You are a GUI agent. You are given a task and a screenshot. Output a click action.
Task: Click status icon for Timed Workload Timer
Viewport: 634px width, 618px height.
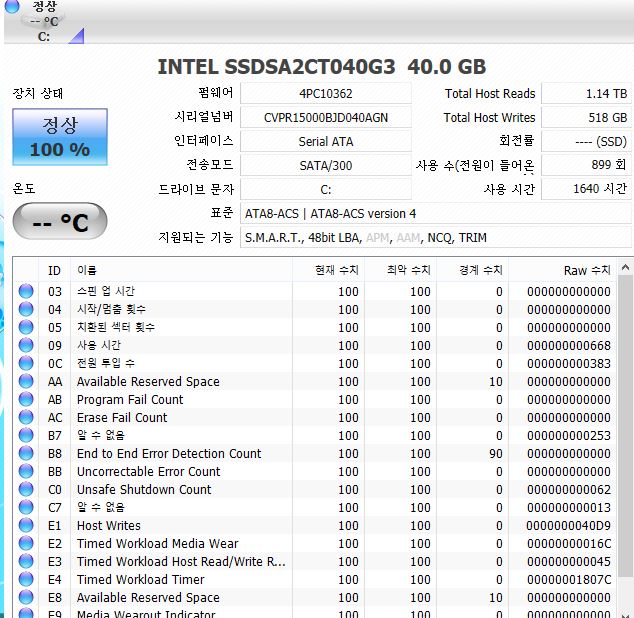26,579
